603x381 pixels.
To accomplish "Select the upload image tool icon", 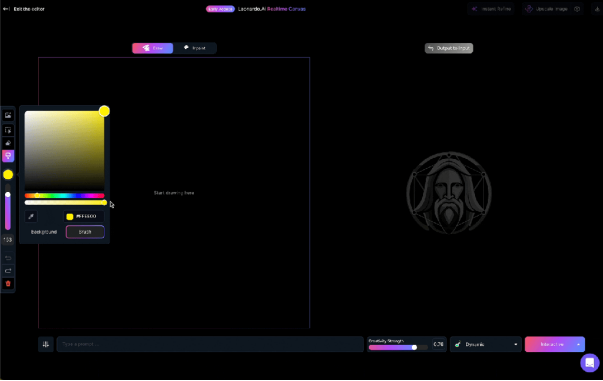I will point(8,115).
